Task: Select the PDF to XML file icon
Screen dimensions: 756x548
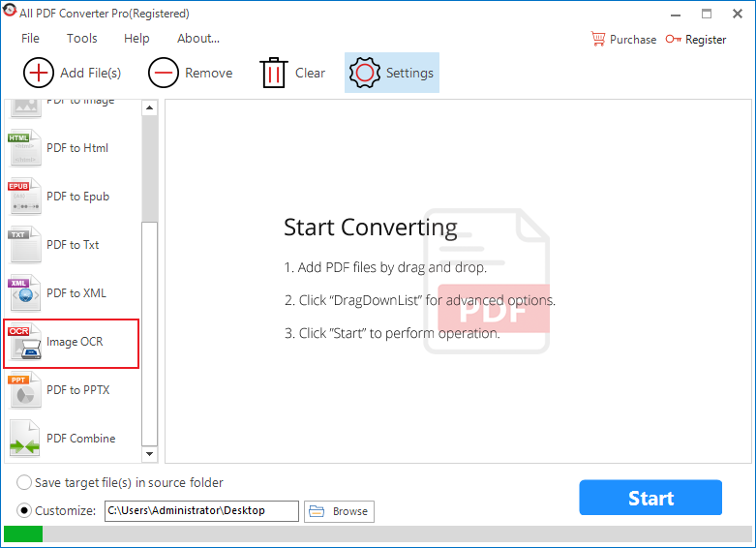Action: (x=24, y=293)
